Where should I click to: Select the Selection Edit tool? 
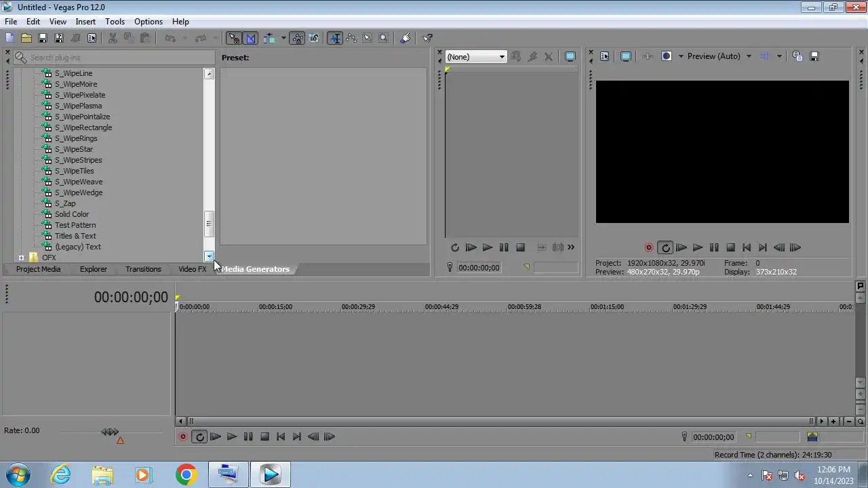tap(368, 38)
